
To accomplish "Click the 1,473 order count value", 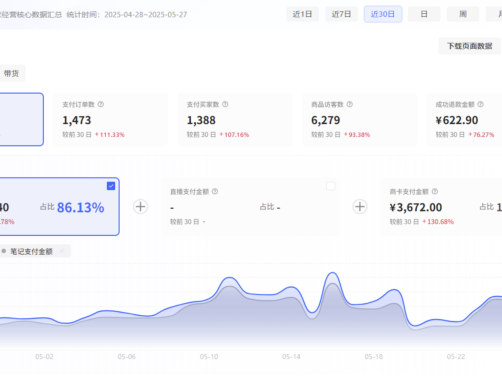I will [x=77, y=120].
